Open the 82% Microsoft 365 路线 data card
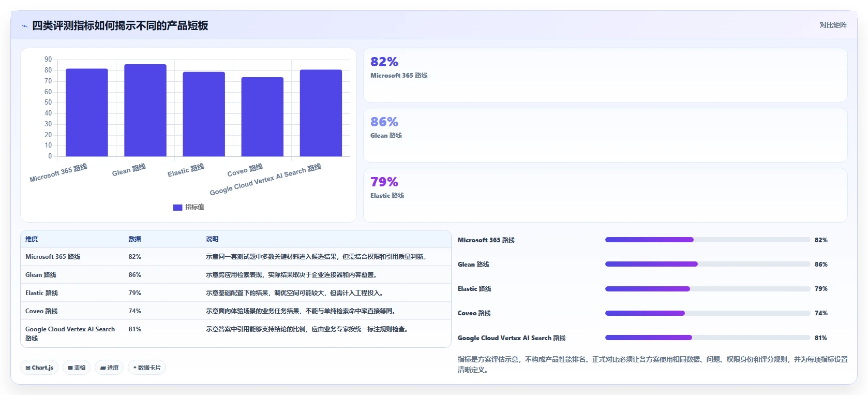Viewport: 868px width, 395px height. click(605, 75)
